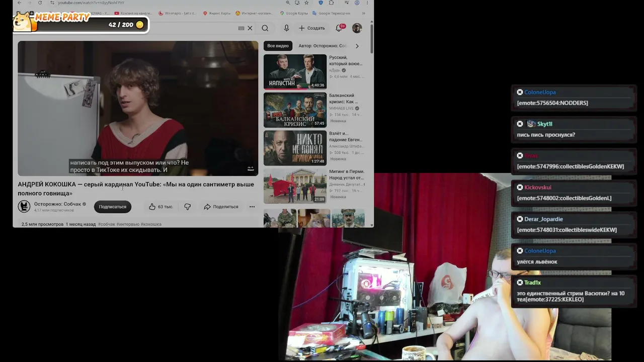
Task: Go forward in browser history
Action: (29, 3)
